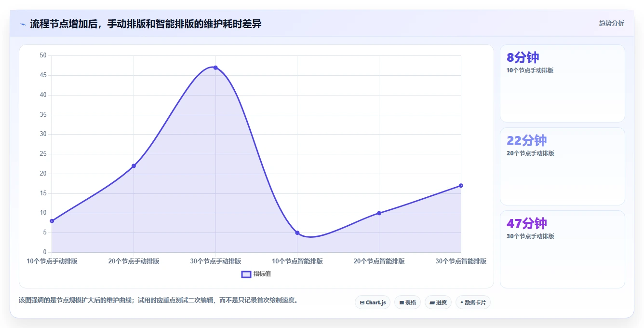Click the 趋势分析 label in header
The width and height of the screenshot is (644, 328).
[x=611, y=23]
